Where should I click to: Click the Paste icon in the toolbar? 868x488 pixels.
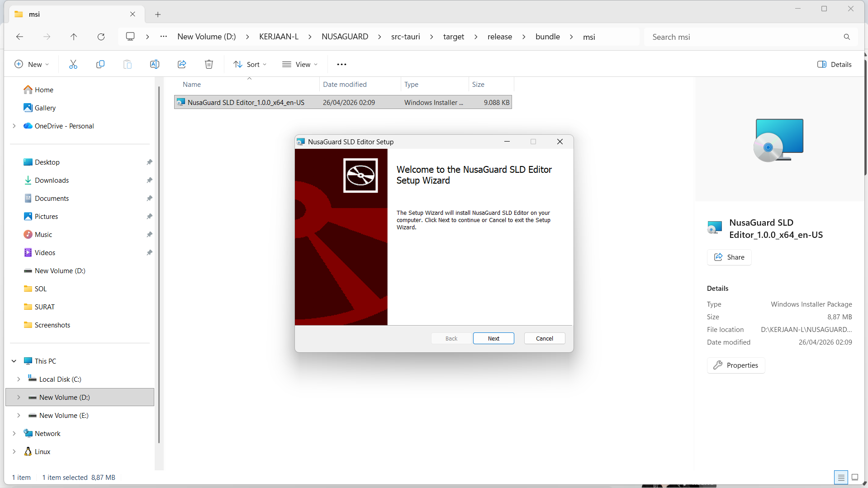pyautogui.click(x=128, y=64)
